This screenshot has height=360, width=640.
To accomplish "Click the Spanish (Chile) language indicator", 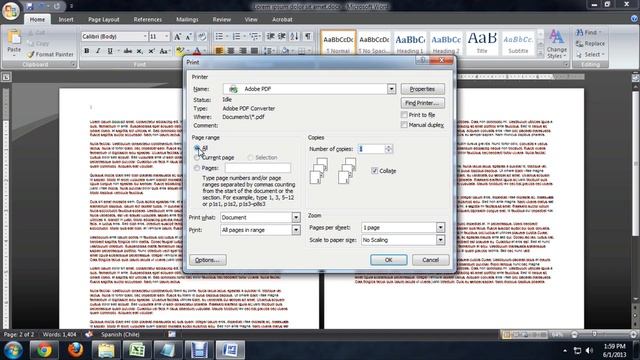I will pos(120,334).
